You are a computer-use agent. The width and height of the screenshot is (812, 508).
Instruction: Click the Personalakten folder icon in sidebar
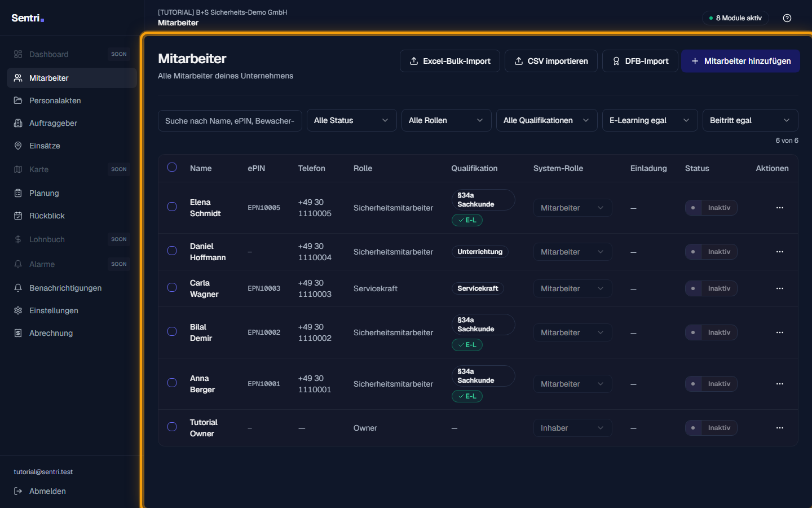coord(18,100)
